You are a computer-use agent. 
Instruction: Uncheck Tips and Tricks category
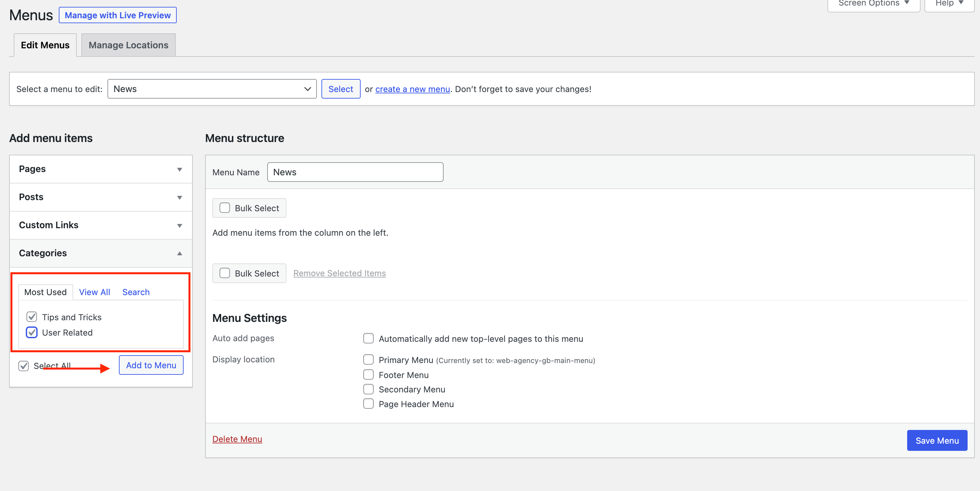pos(32,317)
